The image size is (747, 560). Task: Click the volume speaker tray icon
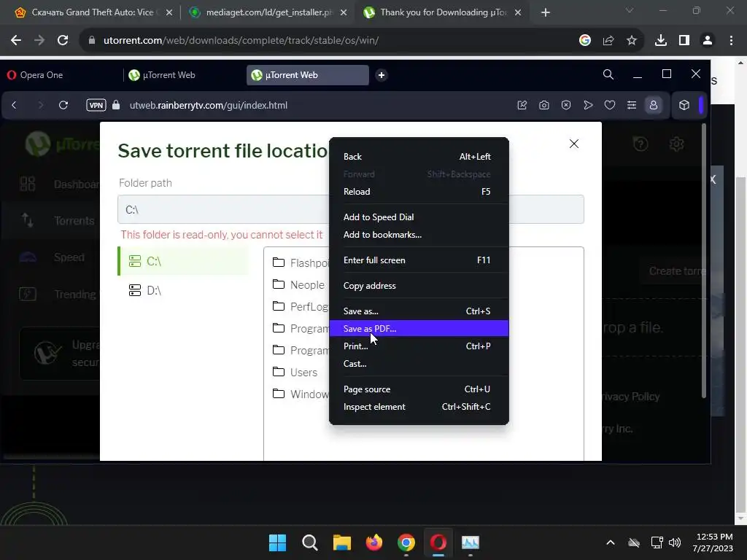pos(675,542)
